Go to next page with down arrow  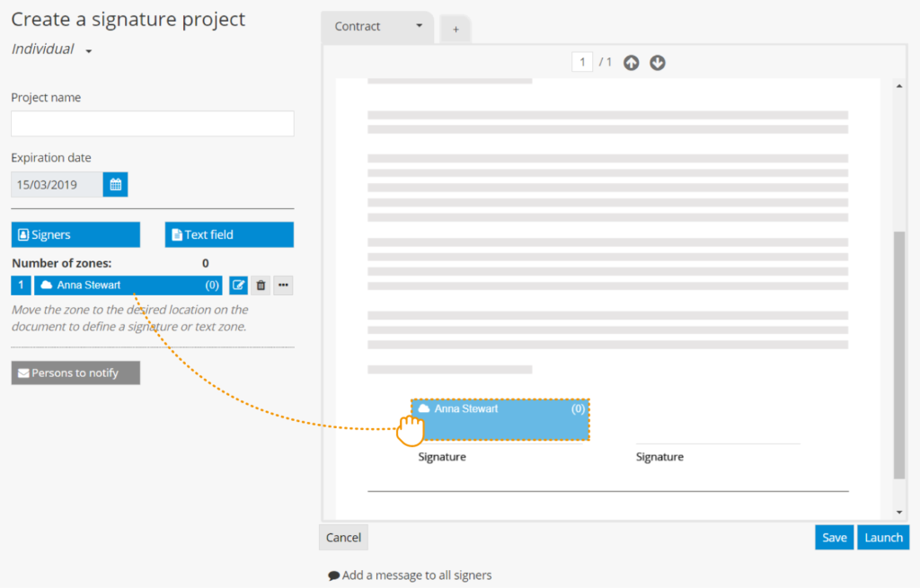tap(658, 63)
